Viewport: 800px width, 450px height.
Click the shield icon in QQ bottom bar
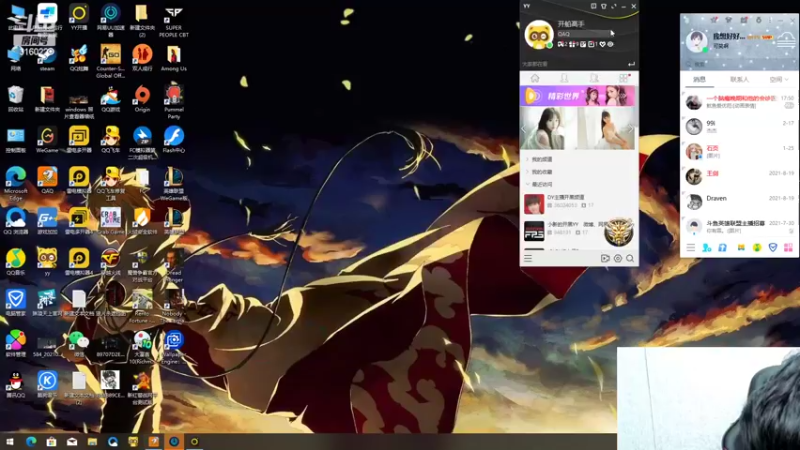(x=773, y=247)
